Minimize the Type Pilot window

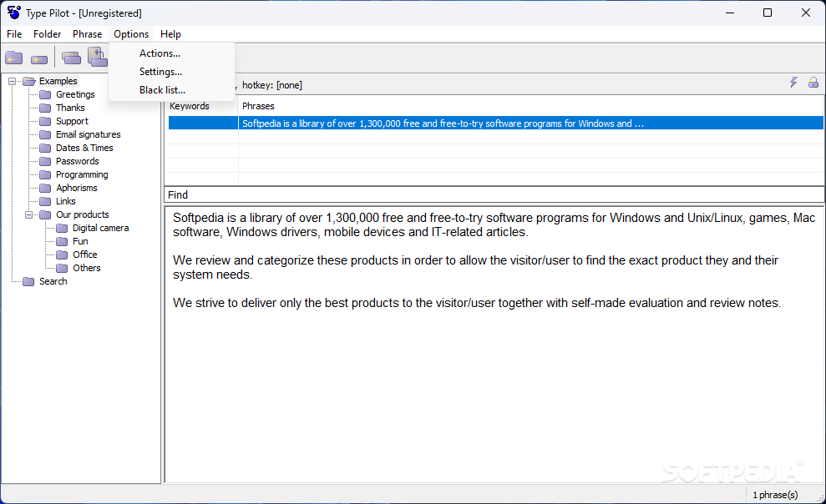[730, 13]
